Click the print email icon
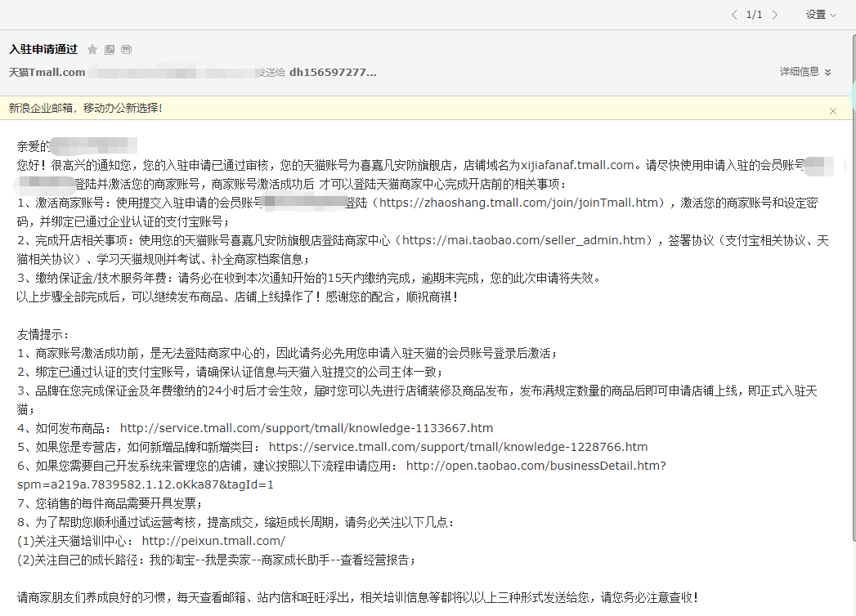This screenshot has height=616, width=856. pyautogui.click(x=126, y=50)
